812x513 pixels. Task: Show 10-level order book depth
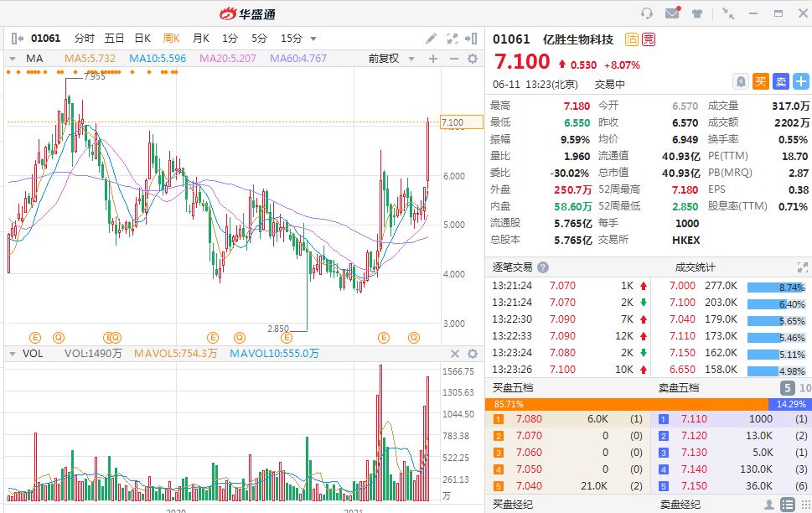coord(805,387)
